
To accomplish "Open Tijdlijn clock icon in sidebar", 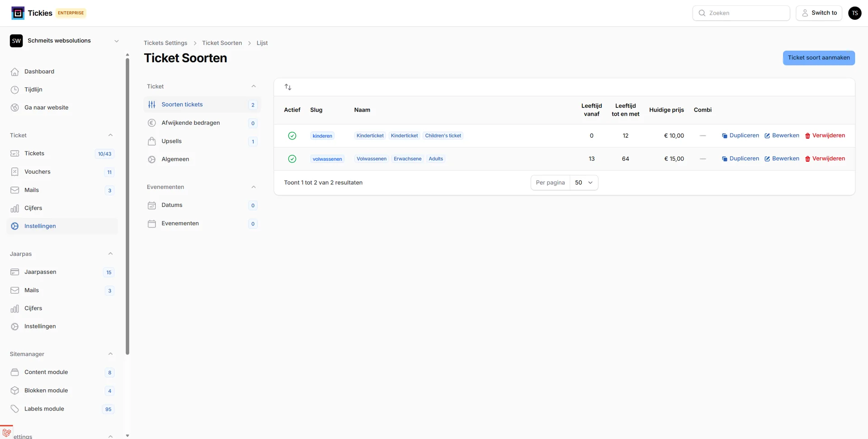I will (15, 90).
